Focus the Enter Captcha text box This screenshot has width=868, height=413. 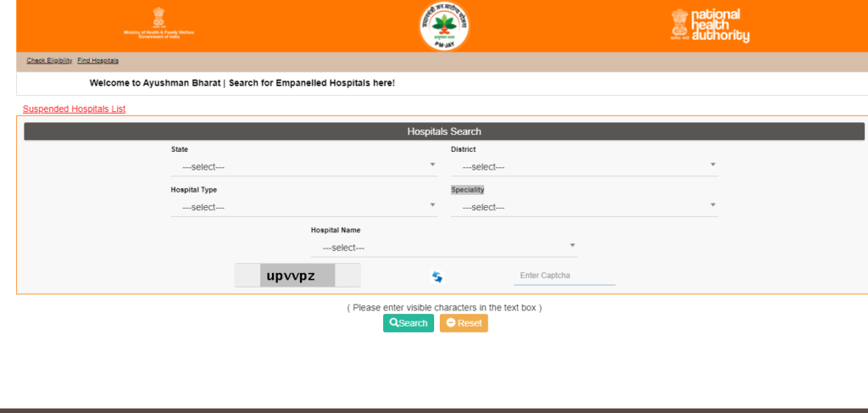pyautogui.click(x=564, y=276)
